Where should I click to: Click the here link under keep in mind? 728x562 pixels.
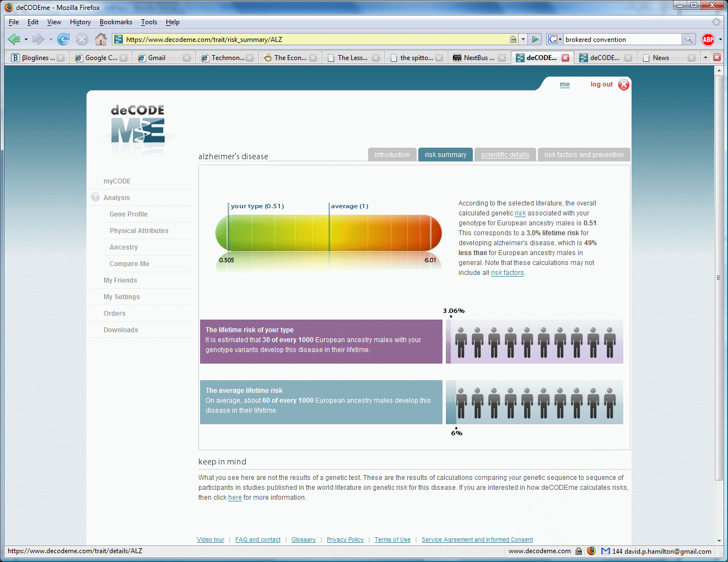[x=235, y=498]
